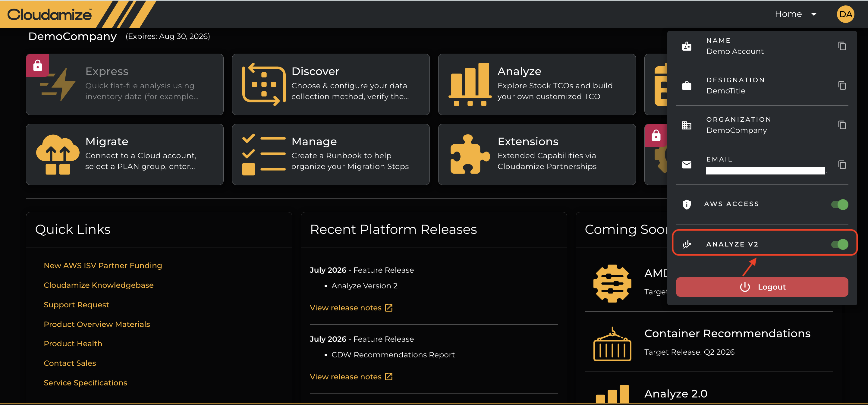868x405 pixels.
Task: Click the Container Recommendations heading
Action: pos(727,333)
